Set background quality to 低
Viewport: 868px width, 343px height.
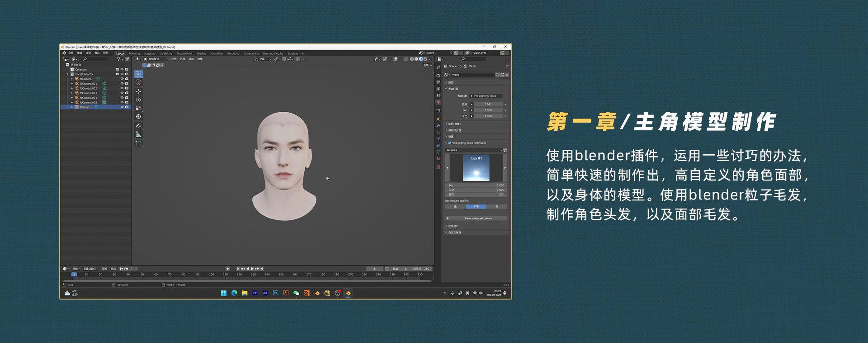(x=455, y=207)
